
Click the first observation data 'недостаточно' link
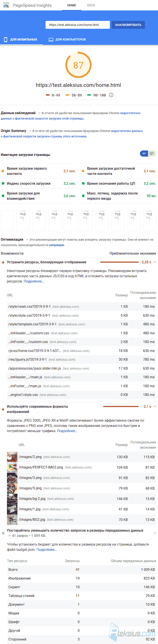tap(130, 113)
